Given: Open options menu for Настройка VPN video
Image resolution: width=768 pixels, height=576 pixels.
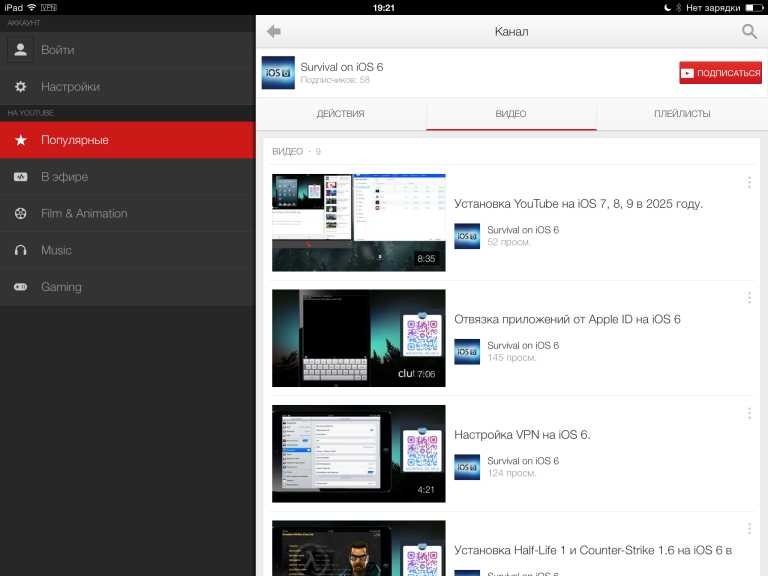Looking at the screenshot, I should [x=749, y=413].
